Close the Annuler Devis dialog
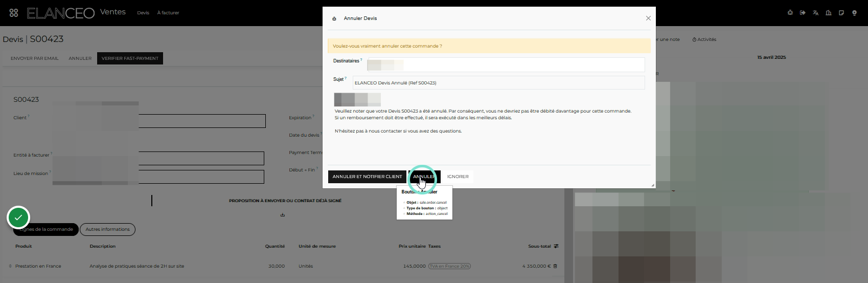The height and width of the screenshot is (283, 868). coord(648,18)
